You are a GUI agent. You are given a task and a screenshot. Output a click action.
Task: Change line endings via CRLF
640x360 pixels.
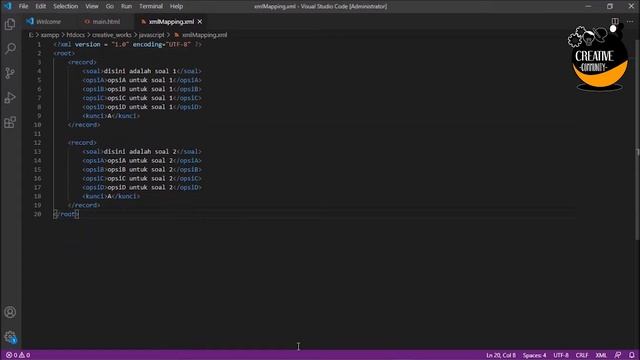pos(582,355)
